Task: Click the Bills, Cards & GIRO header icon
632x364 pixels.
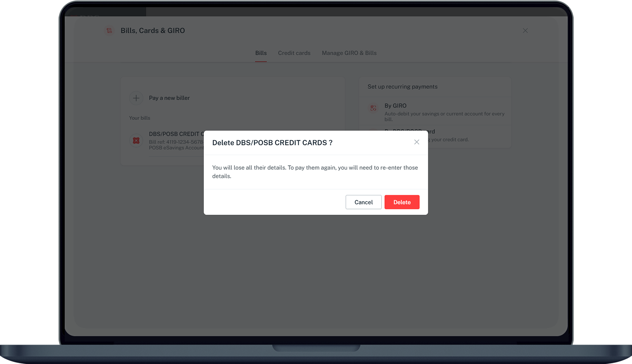Action: point(109,30)
